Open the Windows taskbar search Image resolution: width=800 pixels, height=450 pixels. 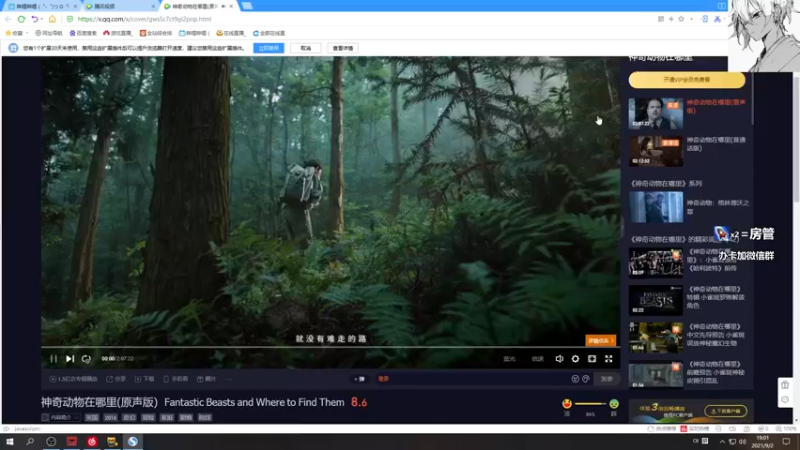[30, 441]
